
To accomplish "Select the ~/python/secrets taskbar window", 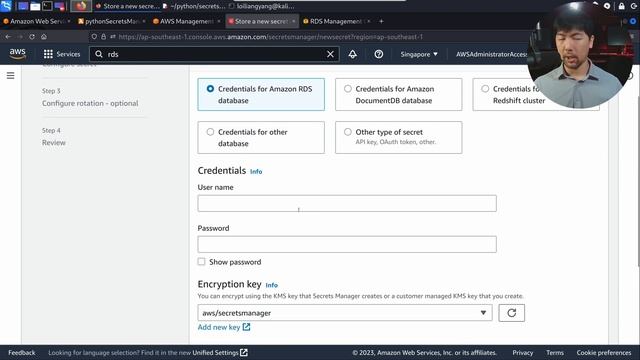I will (x=194, y=6).
